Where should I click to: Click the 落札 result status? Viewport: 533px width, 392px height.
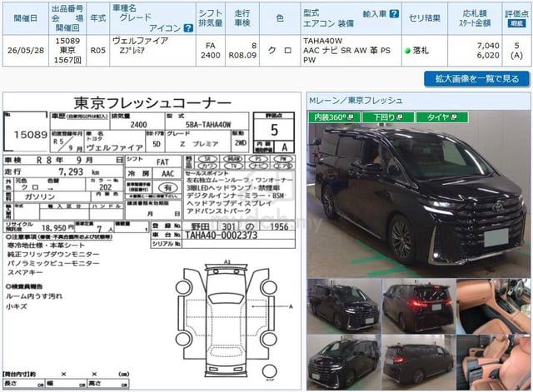[417, 51]
